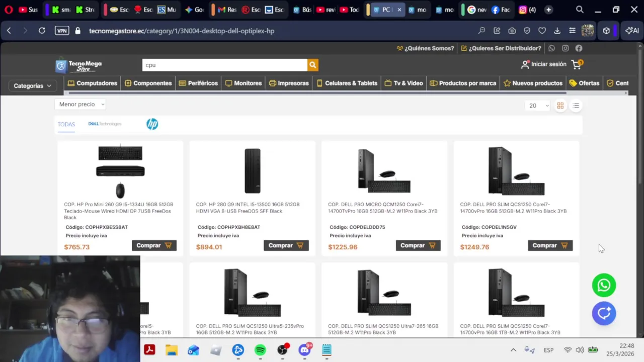
Task: Open the 'DELL PRO SLIM QCS1250 Ultra7-265' product title
Action: [383, 329]
